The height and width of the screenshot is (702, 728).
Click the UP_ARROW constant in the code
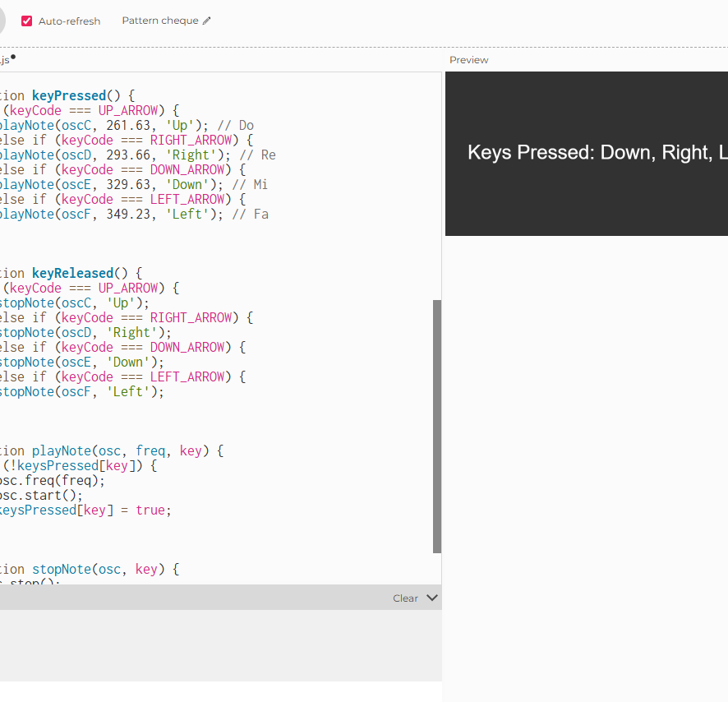click(x=127, y=109)
